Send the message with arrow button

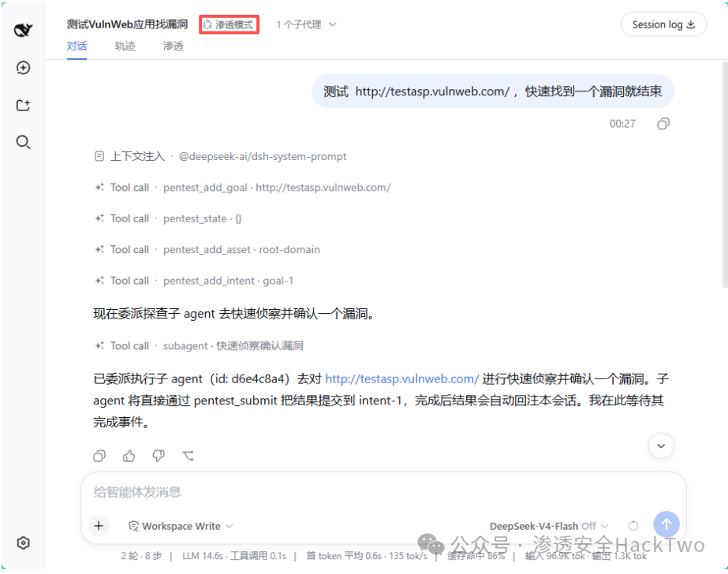[x=666, y=524]
